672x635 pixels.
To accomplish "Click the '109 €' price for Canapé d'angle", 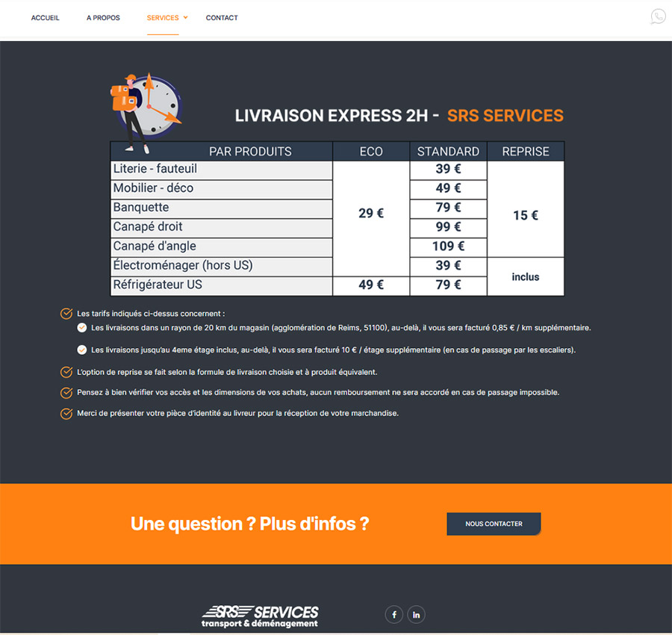I will tap(448, 246).
